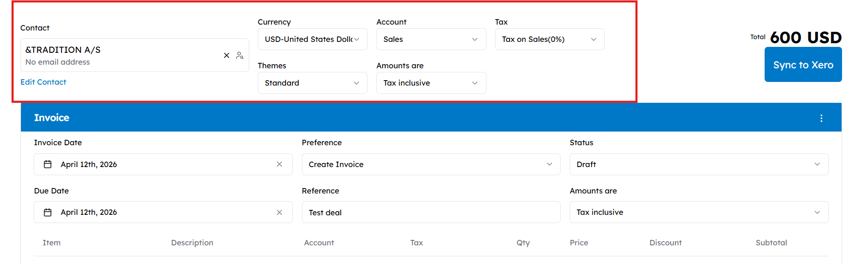Clear the &TRADITION A/S contact

[x=226, y=56]
